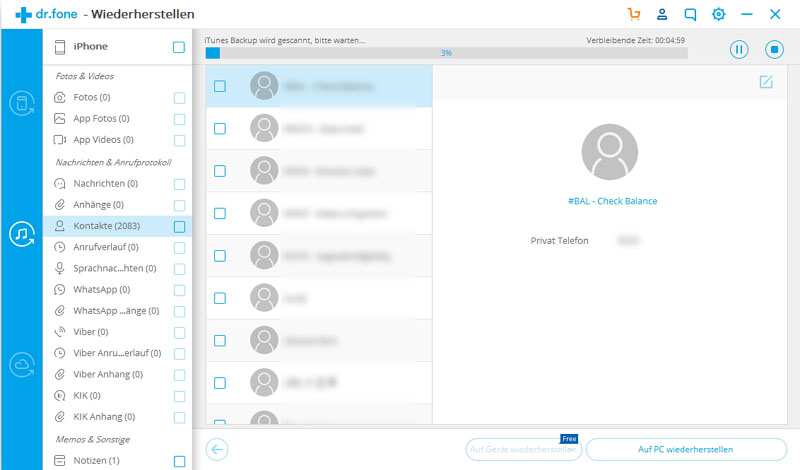Screen dimensions: 800x470
Task: Open Sprachnac...hten (0) category
Action: click(117, 268)
